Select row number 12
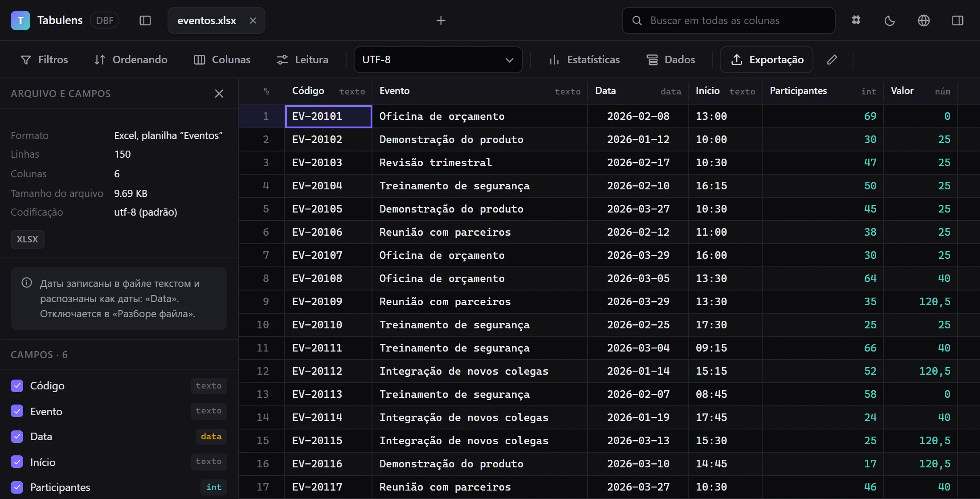This screenshot has width=980, height=499. (262, 372)
